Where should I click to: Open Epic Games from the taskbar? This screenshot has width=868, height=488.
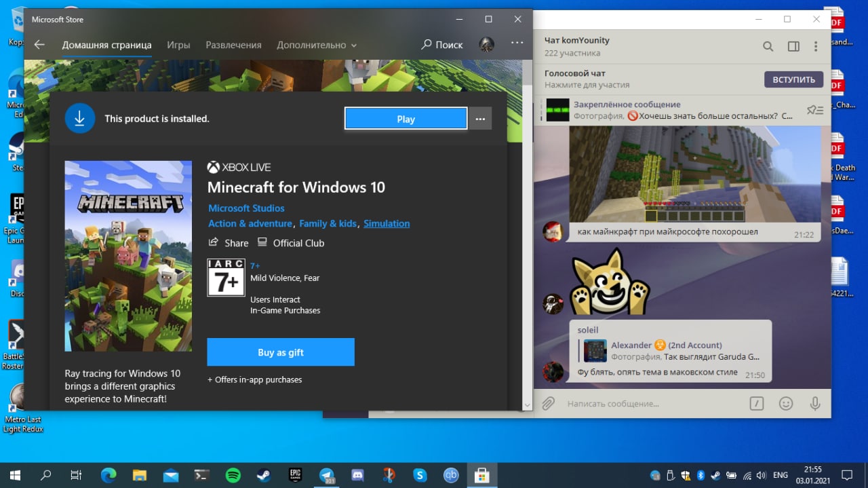(x=295, y=475)
